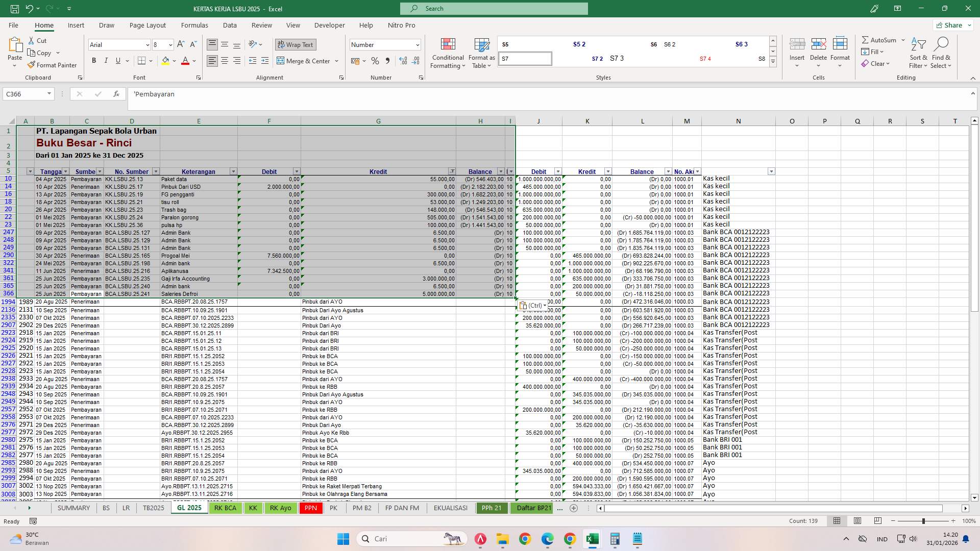Apply Percent Style to the selection
980x551 pixels.
pos(376,61)
